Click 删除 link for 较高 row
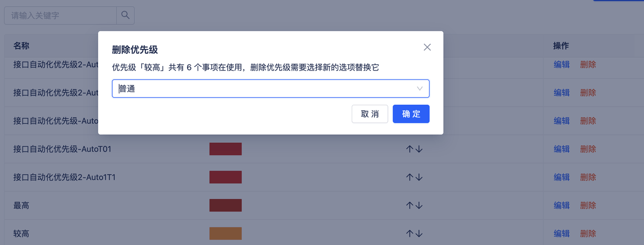Screen dimensions: 644x245 point(588,233)
